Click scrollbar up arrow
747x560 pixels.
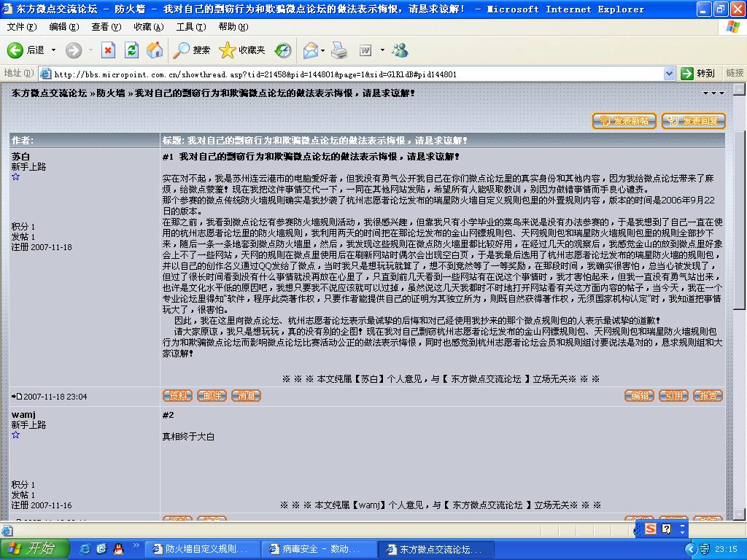coord(739,90)
